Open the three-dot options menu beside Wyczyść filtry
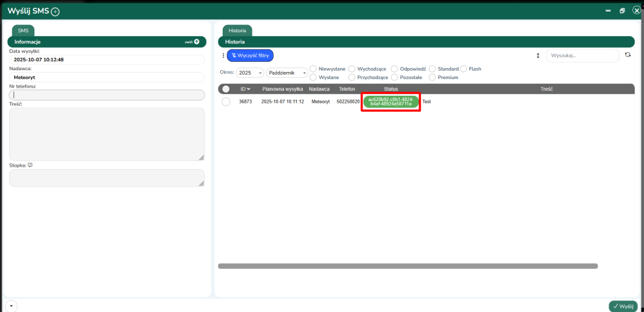Image resolution: width=644 pixels, height=312 pixels. 223,56
